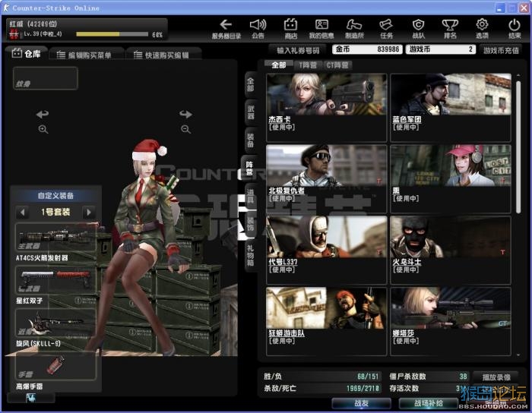532x413 pixels.
Task: Click the 战友 button
Action: tap(361, 403)
